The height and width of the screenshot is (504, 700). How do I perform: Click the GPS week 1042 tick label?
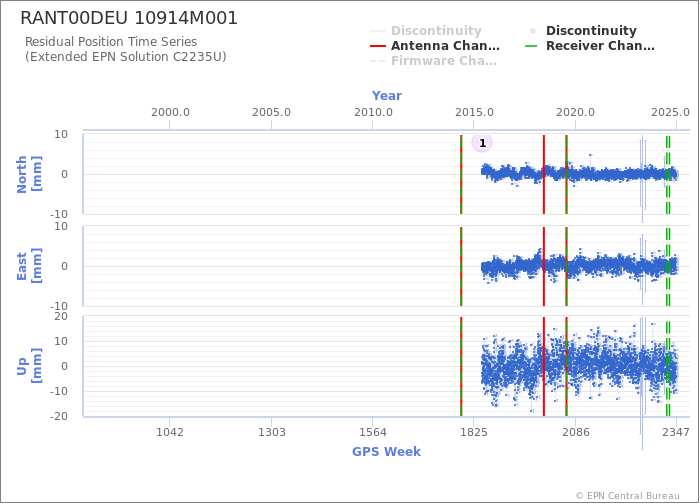pos(170,432)
